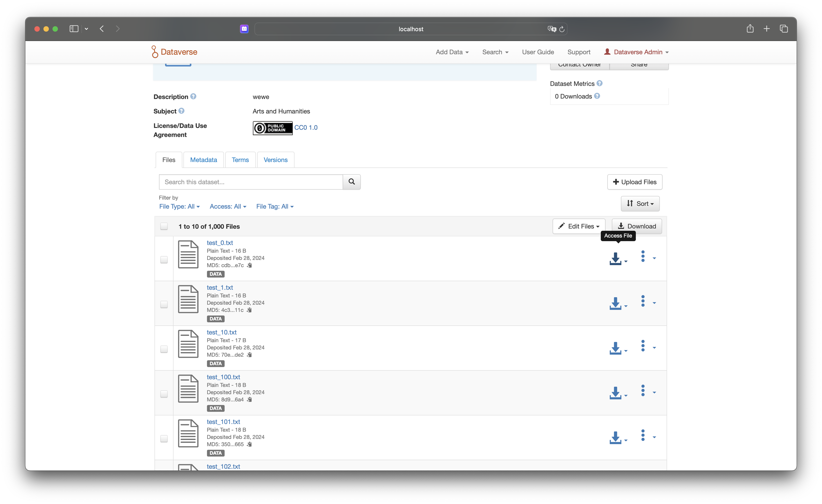Click the Dataset Metrics help icon
Viewport: 822px width, 504px height.
pos(599,83)
